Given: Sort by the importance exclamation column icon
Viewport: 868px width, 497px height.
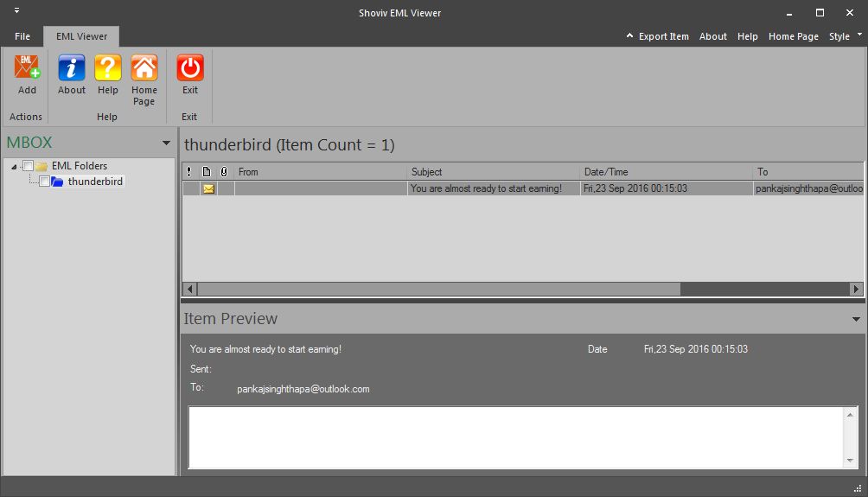Looking at the screenshot, I should pos(190,172).
